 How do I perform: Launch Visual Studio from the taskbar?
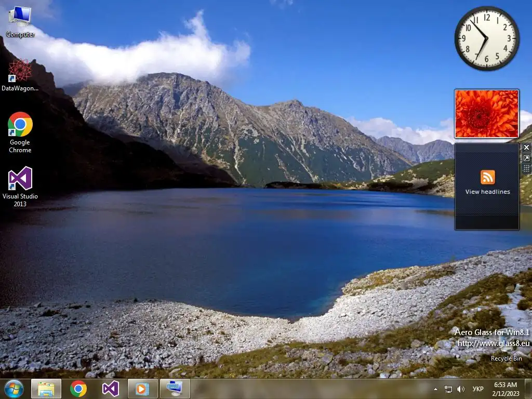click(111, 389)
